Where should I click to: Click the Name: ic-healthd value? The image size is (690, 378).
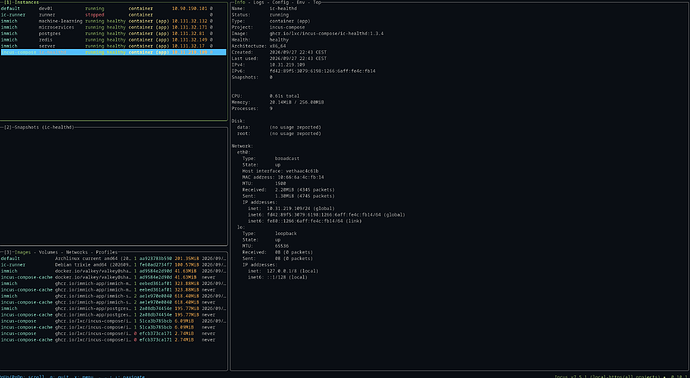click(x=283, y=8)
